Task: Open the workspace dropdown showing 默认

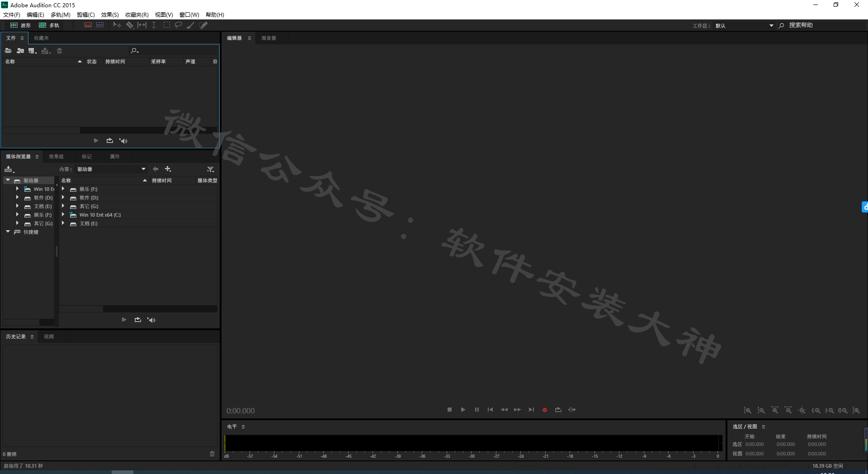Action: [745, 26]
